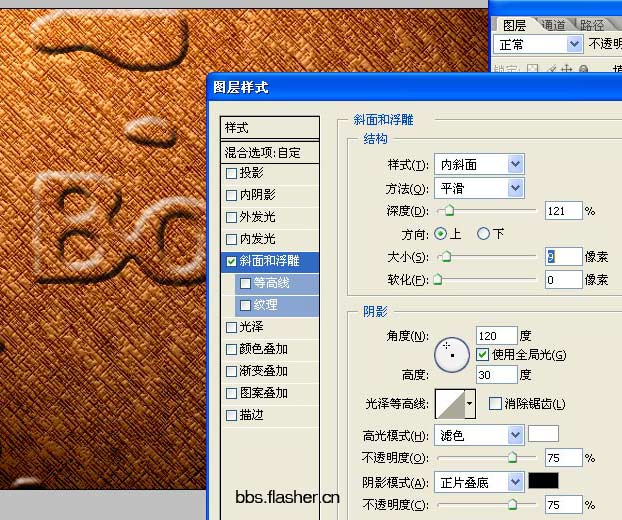This screenshot has width=622, height=520.
Task: Open the 高光模式 dropdown showing 滤色
Action: click(479, 436)
